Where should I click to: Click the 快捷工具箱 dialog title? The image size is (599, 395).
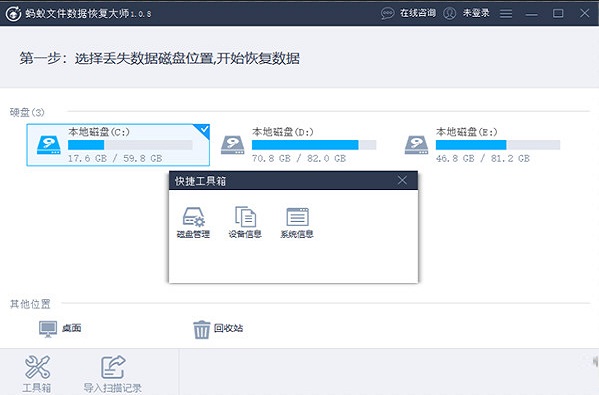pos(201,181)
